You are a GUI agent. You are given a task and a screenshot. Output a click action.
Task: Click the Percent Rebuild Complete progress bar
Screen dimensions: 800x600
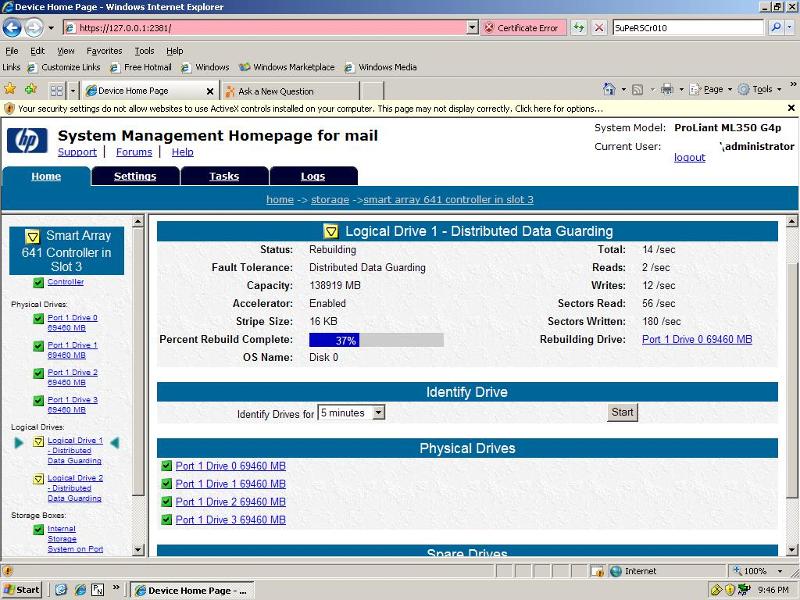point(377,340)
